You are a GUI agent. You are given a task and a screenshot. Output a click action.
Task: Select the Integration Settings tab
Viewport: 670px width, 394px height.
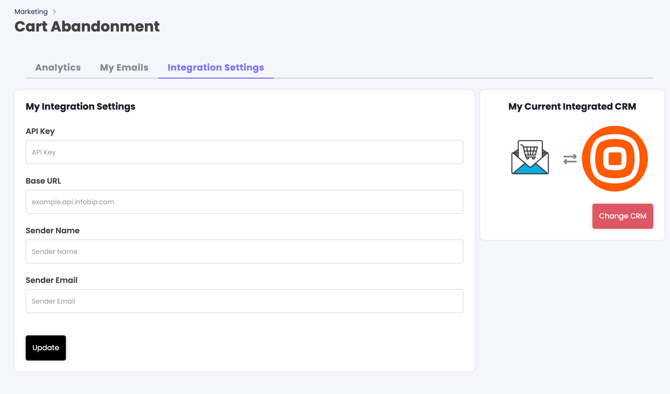pos(216,68)
